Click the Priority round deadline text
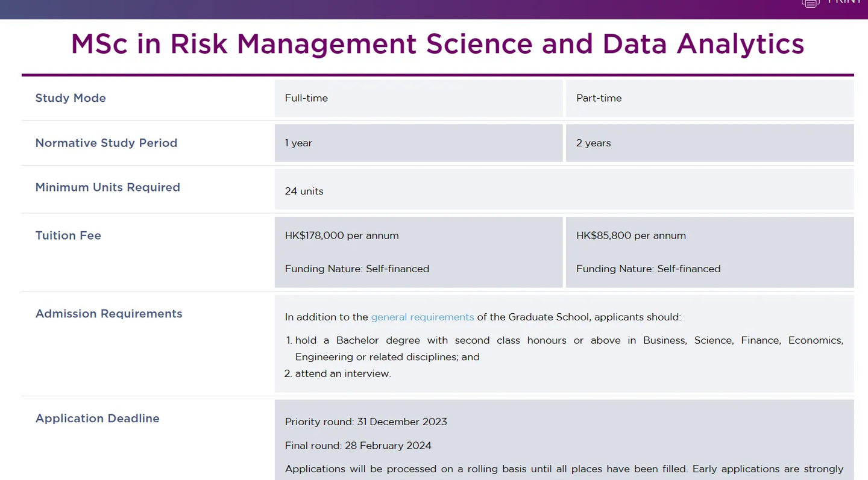Screen dimensions: 868x480 pos(366,422)
